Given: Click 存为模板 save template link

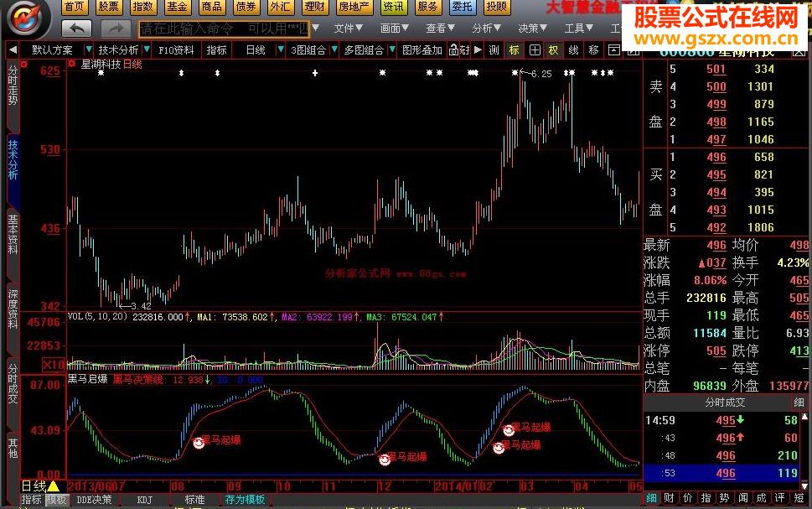Looking at the screenshot, I should pyautogui.click(x=245, y=500).
